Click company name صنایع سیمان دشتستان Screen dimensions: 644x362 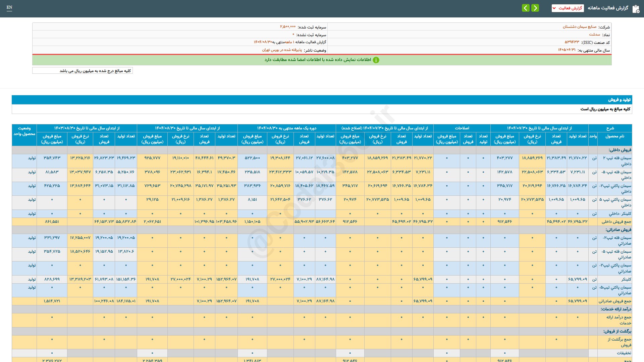pyautogui.click(x=579, y=27)
